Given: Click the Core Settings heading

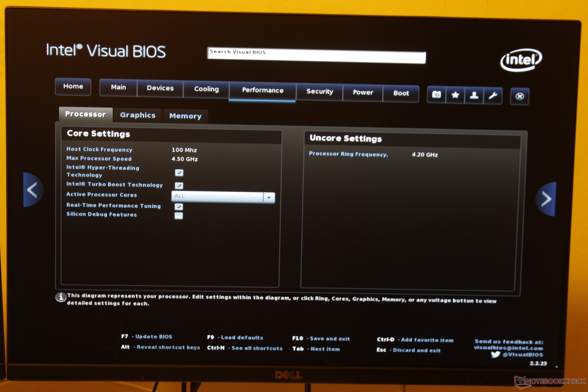Looking at the screenshot, I should (98, 134).
